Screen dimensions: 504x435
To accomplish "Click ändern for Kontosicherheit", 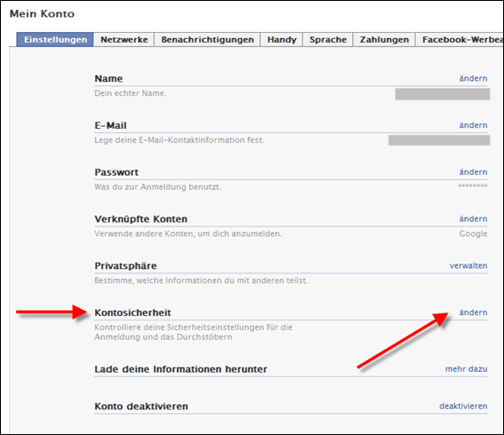I will (473, 312).
